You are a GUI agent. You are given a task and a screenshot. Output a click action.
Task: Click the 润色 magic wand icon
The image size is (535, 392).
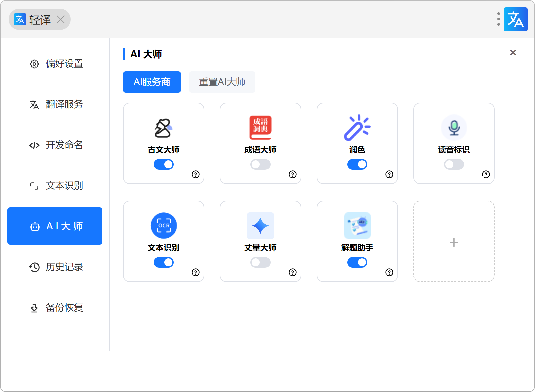point(357,128)
